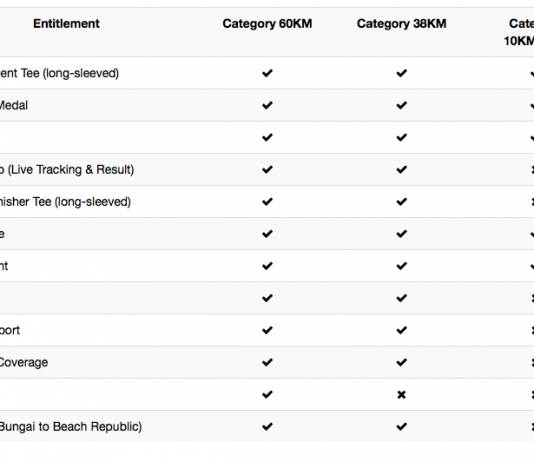Click 38KM checkmark for Bungai to Beach Republic
The image size is (534, 462).
tap(402, 427)
